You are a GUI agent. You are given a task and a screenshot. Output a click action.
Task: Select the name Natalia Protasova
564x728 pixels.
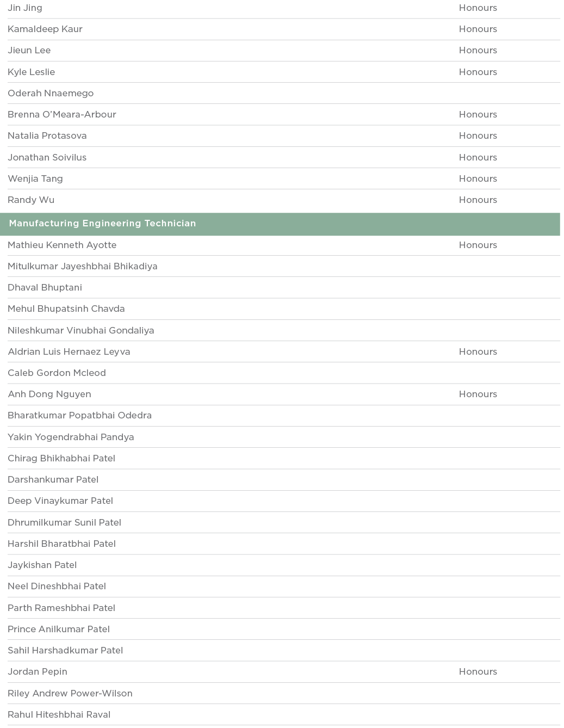(x=47, y=136)
